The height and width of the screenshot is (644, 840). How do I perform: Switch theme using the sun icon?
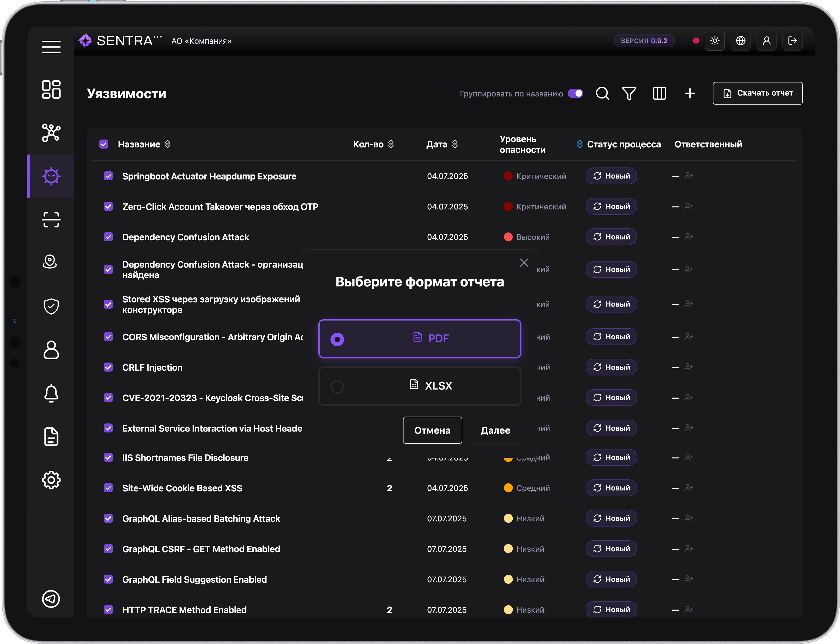click(715, 41)
